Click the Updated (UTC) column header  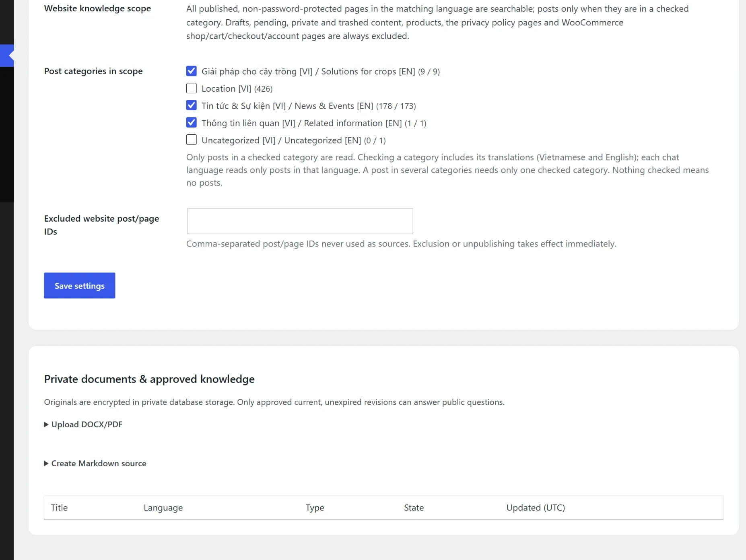coord(536,508)
